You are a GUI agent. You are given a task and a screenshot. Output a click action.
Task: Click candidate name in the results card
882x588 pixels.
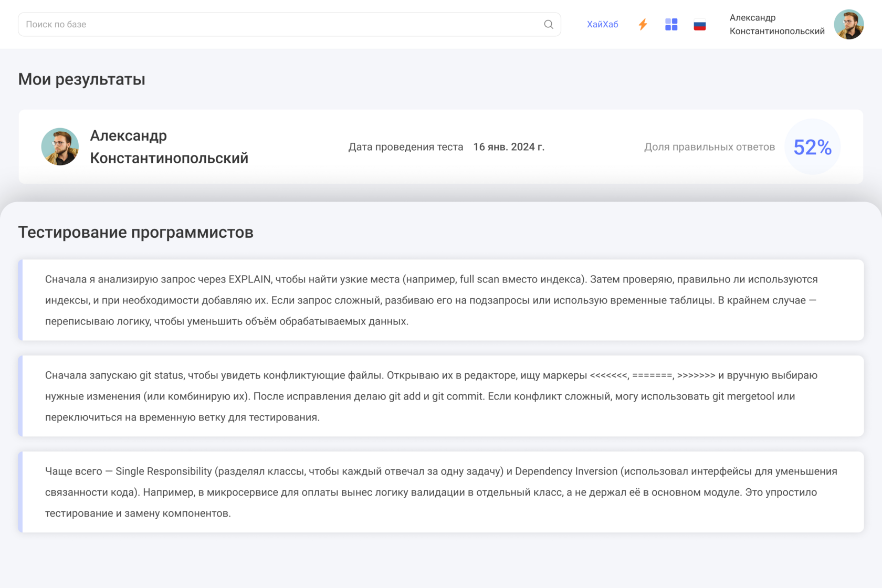point(169,146)
